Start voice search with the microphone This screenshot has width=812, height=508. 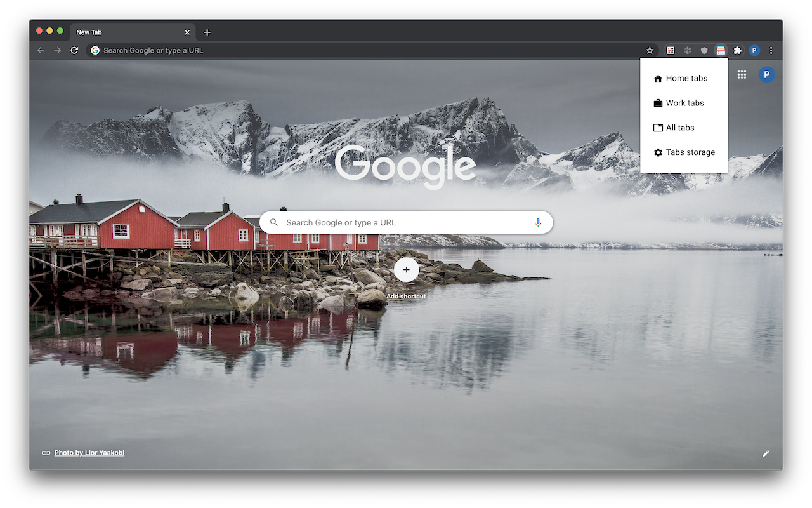pos(538,222)
